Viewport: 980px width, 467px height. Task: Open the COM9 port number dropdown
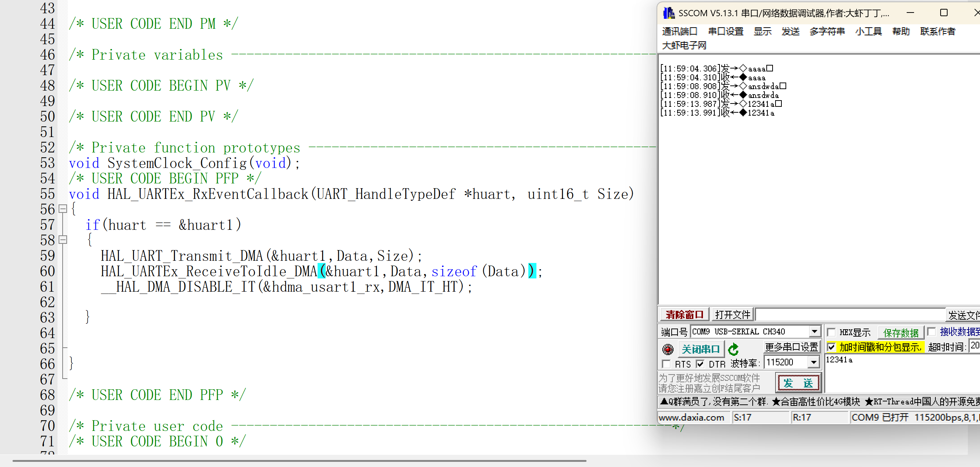click(814, 331)
